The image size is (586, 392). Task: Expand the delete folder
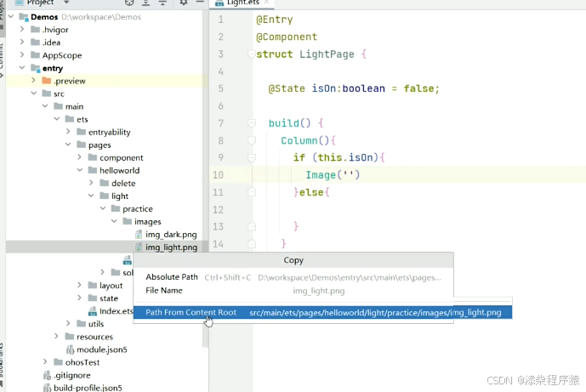(91, 183)
